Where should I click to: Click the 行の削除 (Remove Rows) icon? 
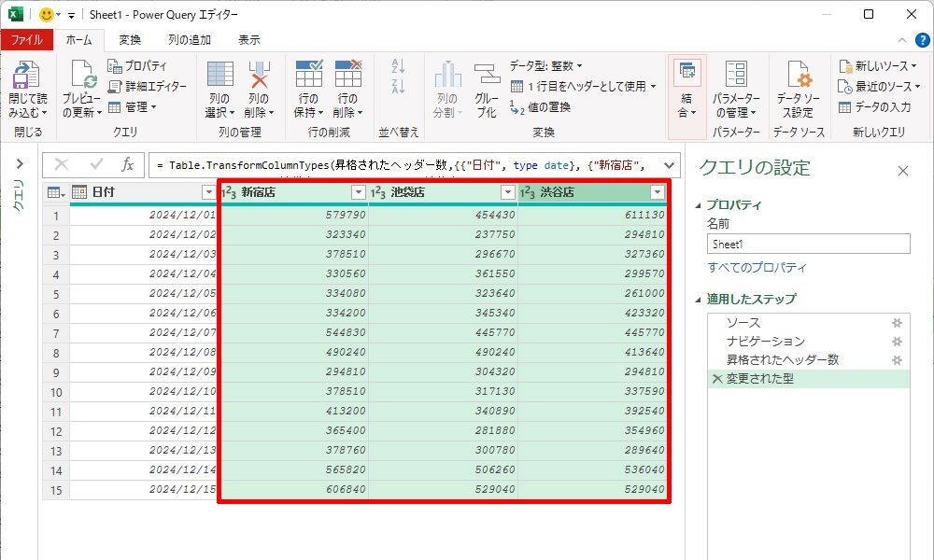point(347,77)
